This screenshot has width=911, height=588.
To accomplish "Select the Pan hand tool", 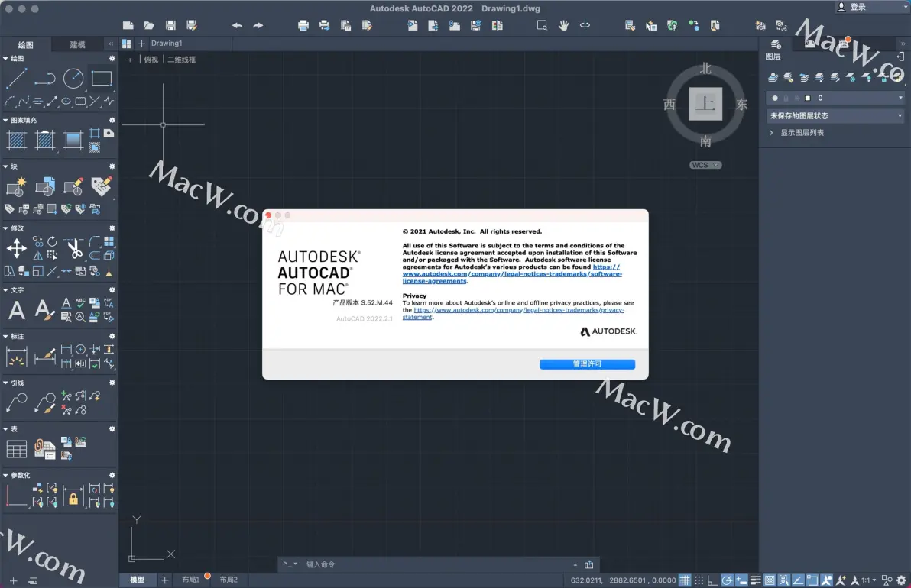I will pyautogui.click(x=563, y=25).
